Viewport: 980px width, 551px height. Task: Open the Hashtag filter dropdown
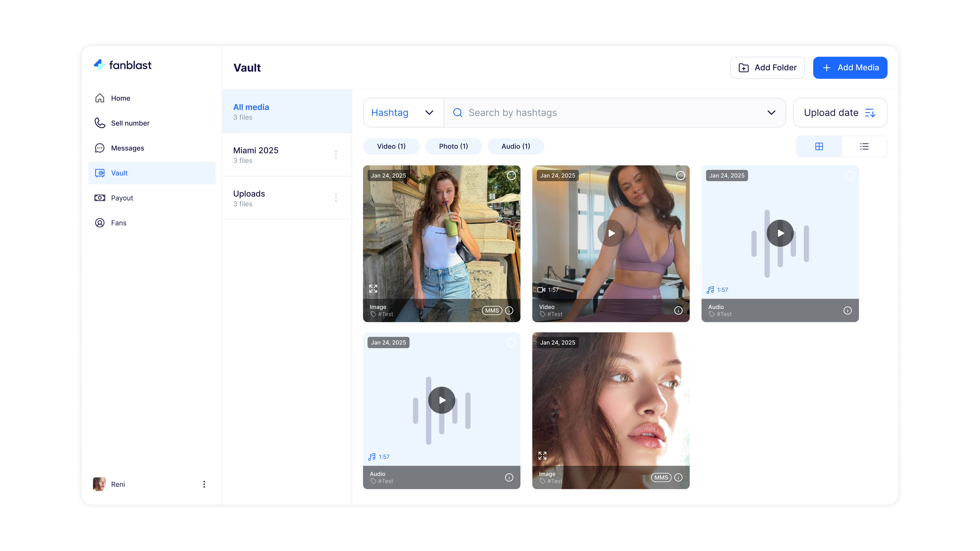[x=402, y=112]
